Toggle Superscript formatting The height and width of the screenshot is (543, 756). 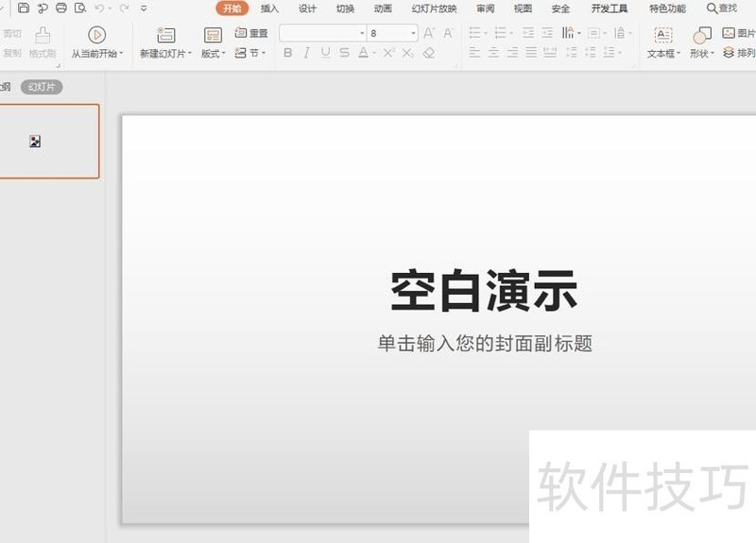388,53
